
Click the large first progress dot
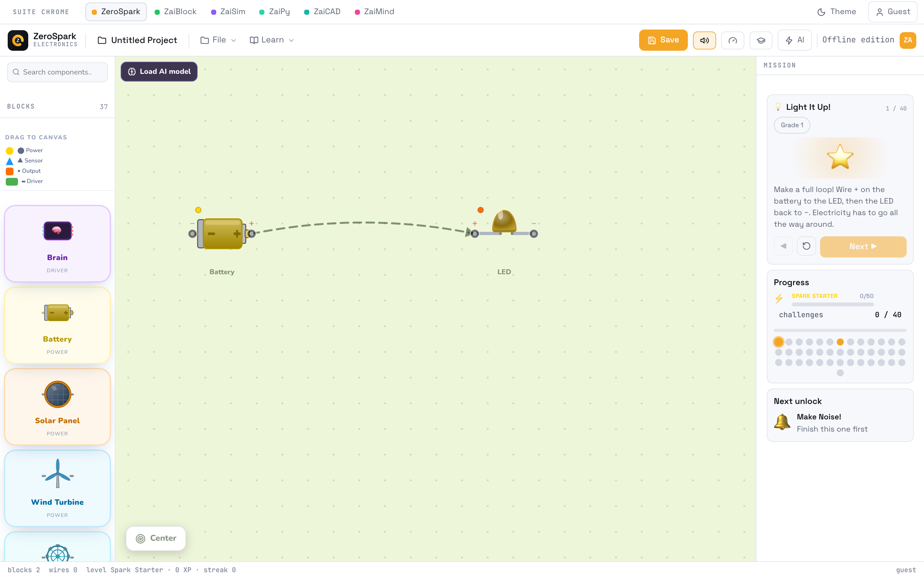pos(779,342)
